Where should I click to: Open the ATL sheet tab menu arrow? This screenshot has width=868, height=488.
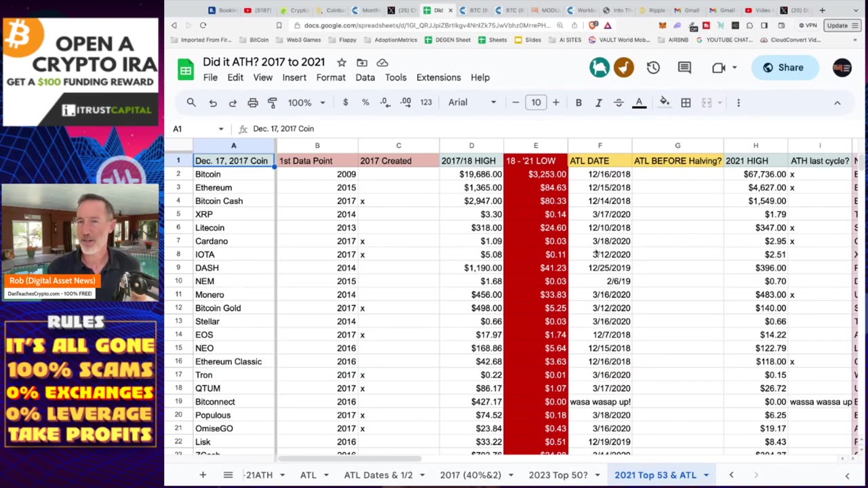(x=326, y=475)
